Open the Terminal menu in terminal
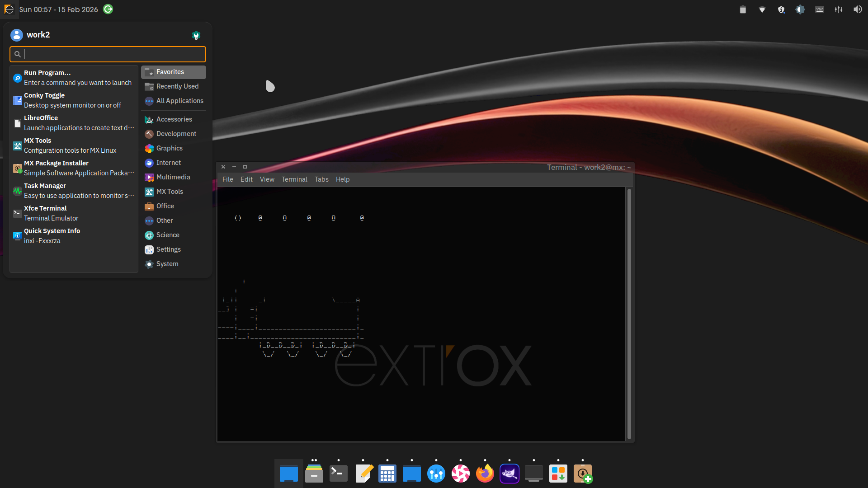Image resolution: width=868 pixels, height=488 pixels. [x=294, y=179]
